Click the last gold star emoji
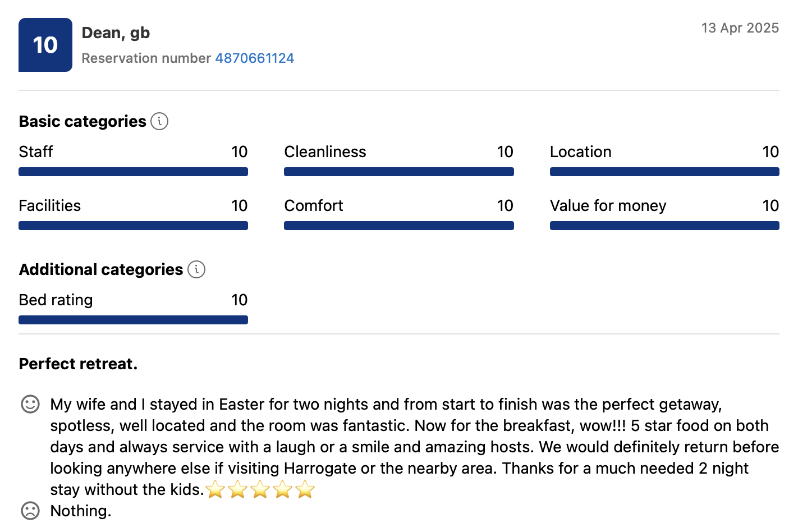798x532 pixels. tap(305, 489)
